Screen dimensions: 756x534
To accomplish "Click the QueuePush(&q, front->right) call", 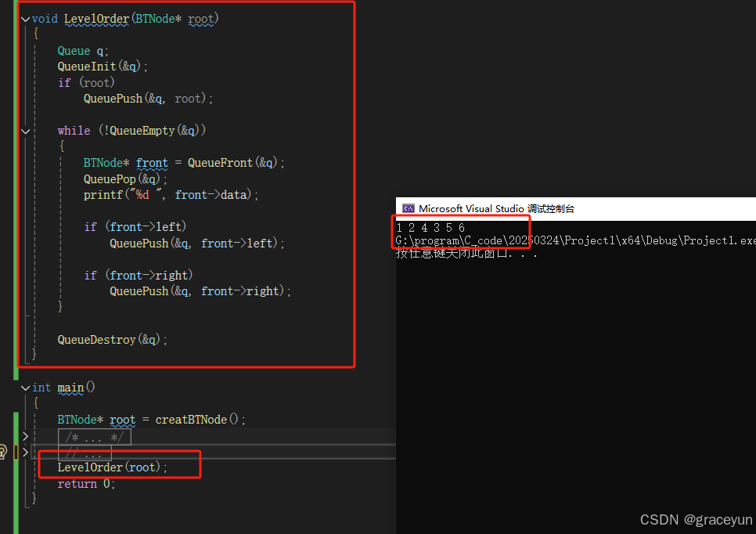I will click(200, 290).
